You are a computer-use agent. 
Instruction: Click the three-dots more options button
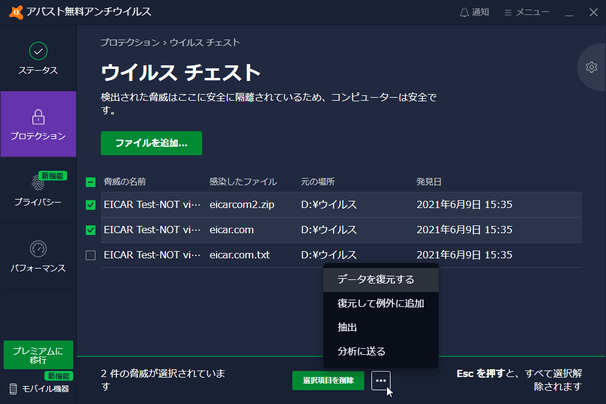381,381
